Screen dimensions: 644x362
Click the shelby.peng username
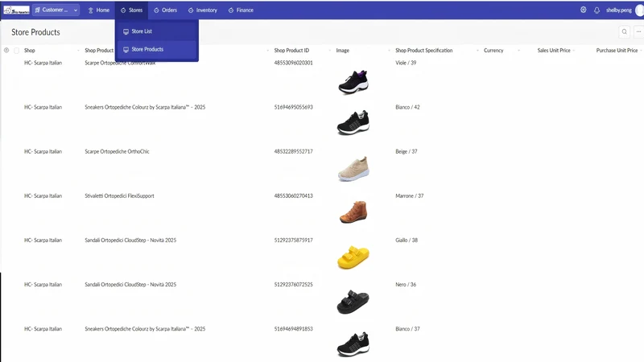tap(618, 10)
